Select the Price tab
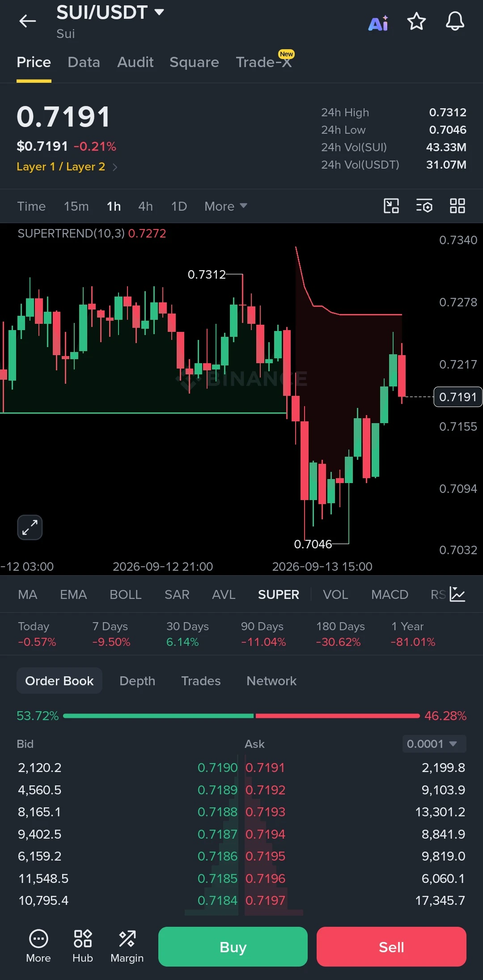483x980 pixels. (34, 62)
